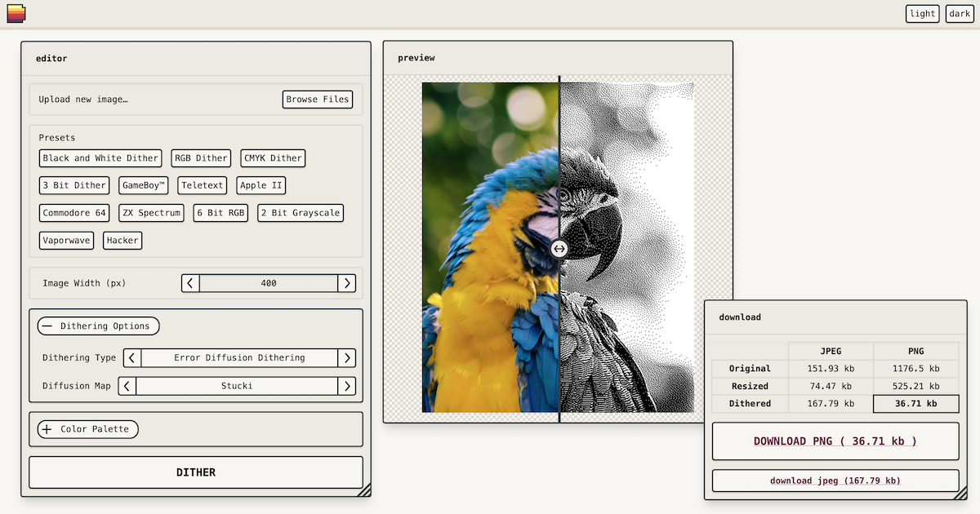
Task: Apply the RGB Dither preset
Action: [x=201, y=158]
